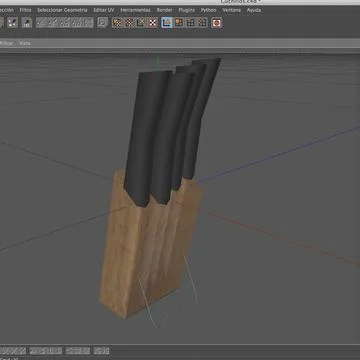Click the red and white checkered toolbar icon

[153, 23]
